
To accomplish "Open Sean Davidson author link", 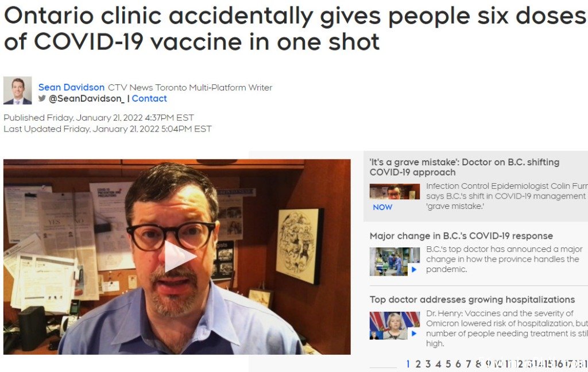I will [71, 87].
